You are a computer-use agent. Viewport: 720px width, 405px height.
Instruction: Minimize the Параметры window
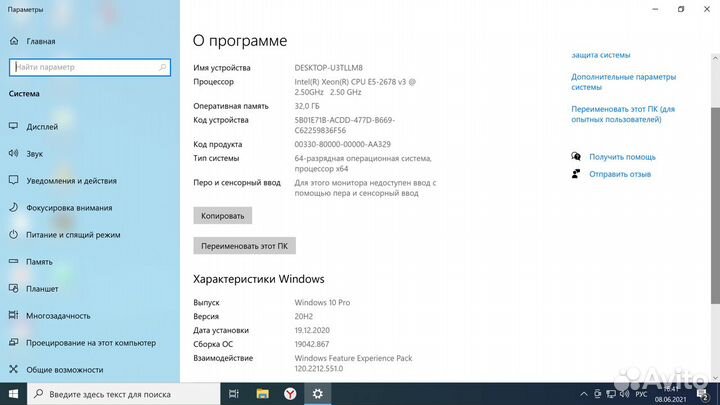coord(655,9)
